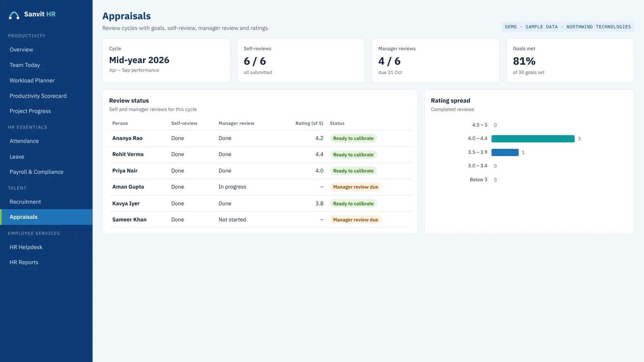This screenshot has width=644, height=362.
Task: Click Kavya Iyer's Ready to calibrate badge
Action: 353,204
